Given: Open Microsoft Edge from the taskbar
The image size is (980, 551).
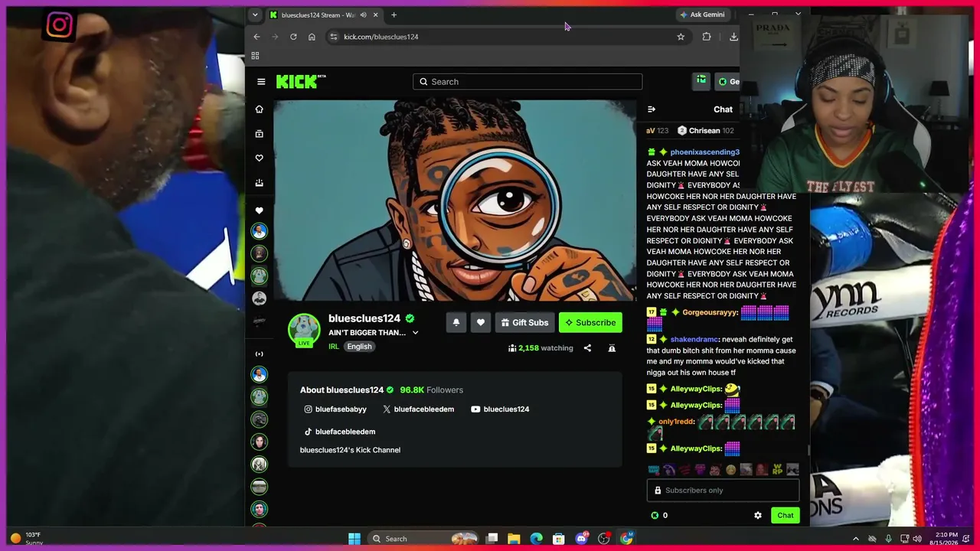Looking at the screenshot, I should [537, 539].
